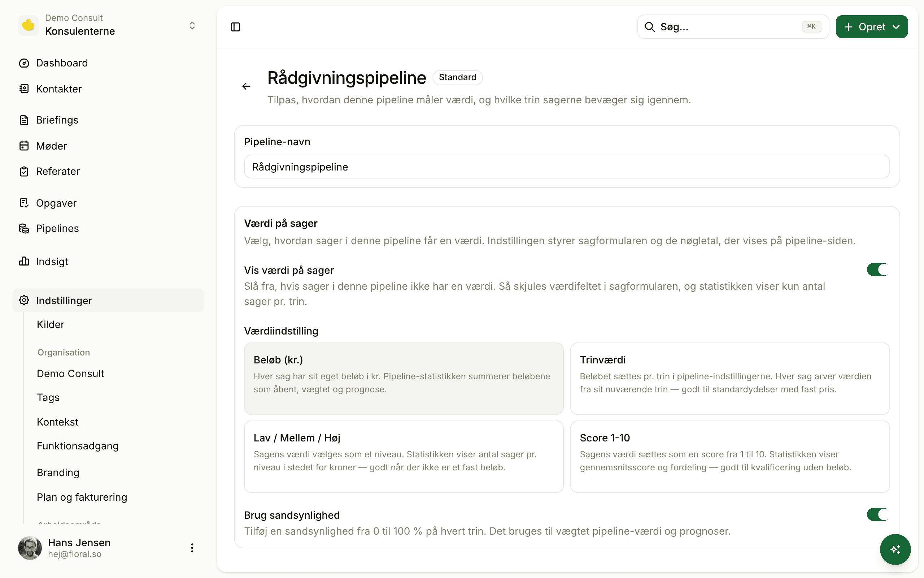Click the Dashboard gauge icon

[x=24, y=63]
